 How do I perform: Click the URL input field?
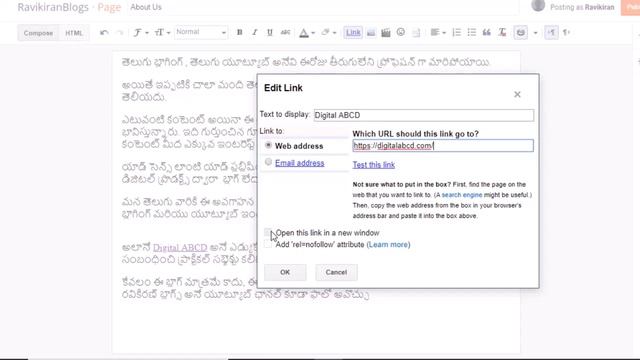[443, 146]
